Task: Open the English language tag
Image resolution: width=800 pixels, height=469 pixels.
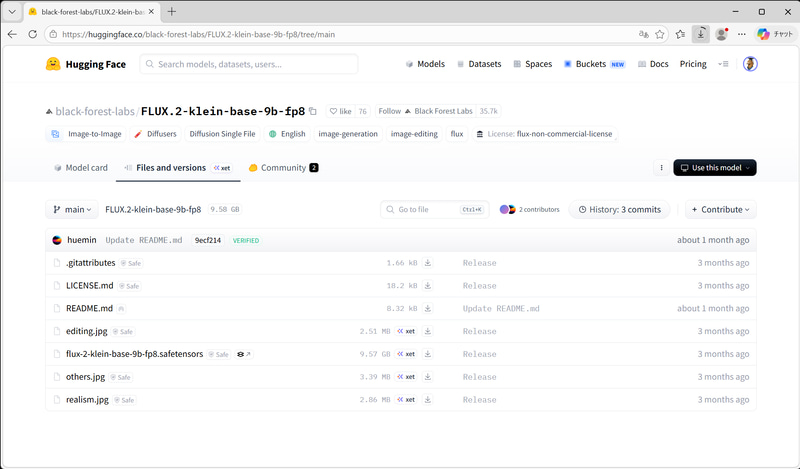Action: click(x=287, y=134)
